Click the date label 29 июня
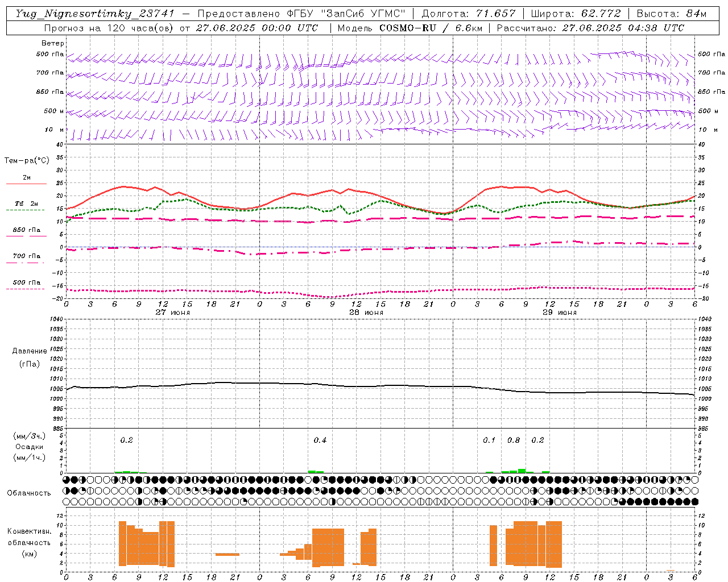Viewport: 728px width, 582px height. (x=560, y=313)
